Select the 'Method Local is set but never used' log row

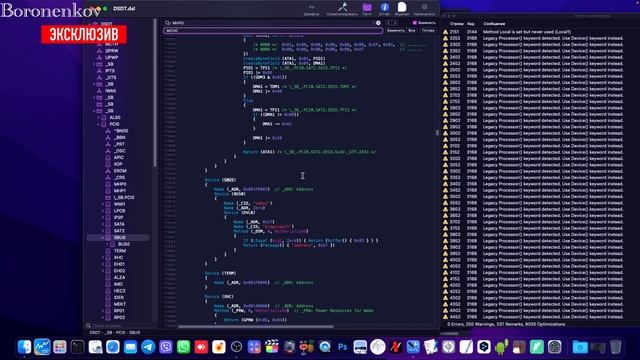tap(533, 32)
